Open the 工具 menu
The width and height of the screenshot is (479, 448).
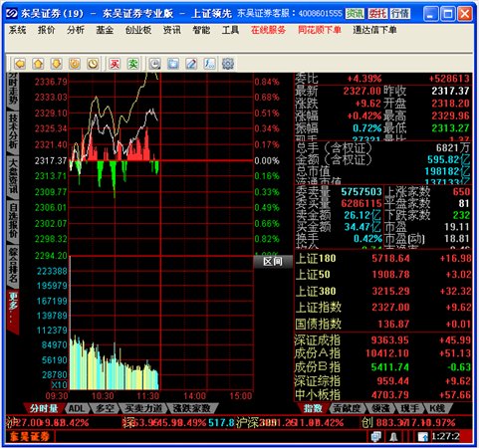click(x=230, y=30)
